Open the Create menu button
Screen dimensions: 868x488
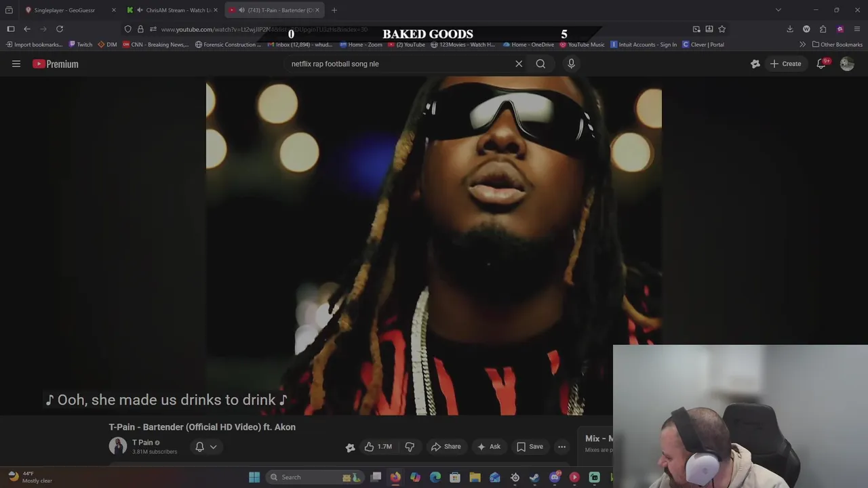(x=785, y=64)
